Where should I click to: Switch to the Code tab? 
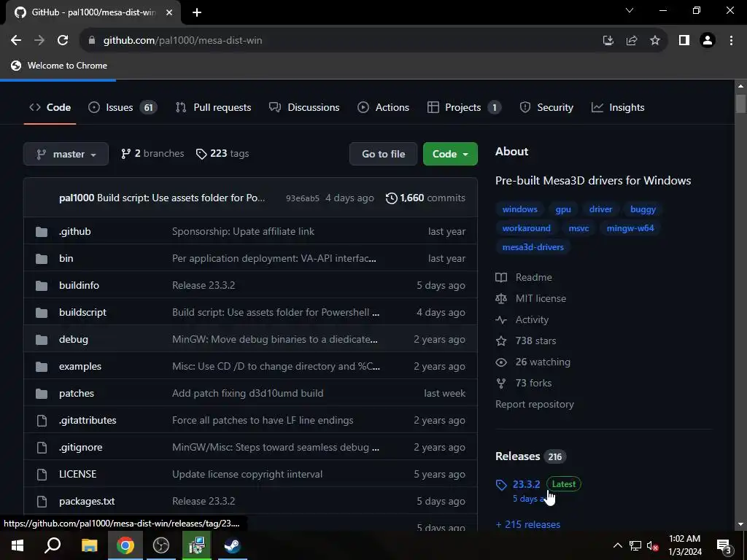[50, 108]
